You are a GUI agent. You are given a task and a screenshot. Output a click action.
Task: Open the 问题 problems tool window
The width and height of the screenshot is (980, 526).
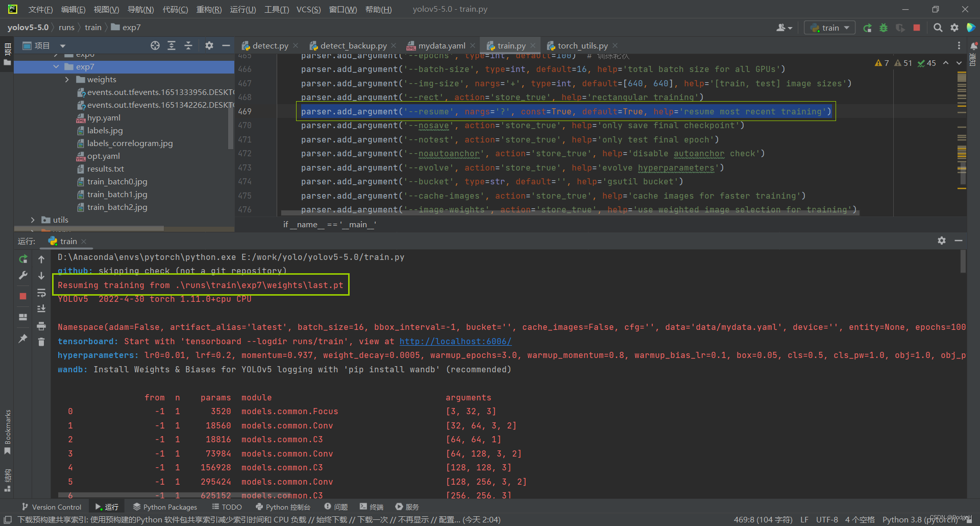(x=336, y=507)
